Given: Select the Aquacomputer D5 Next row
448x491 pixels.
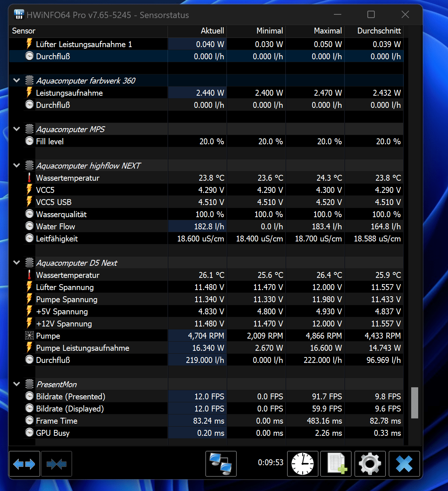Looking at the screenshot, I should 206,263.
